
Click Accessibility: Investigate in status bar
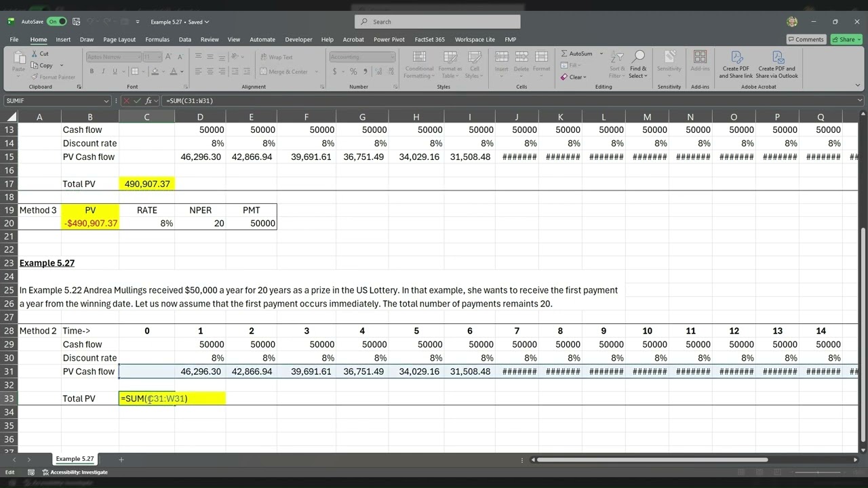tap(75, 472)
